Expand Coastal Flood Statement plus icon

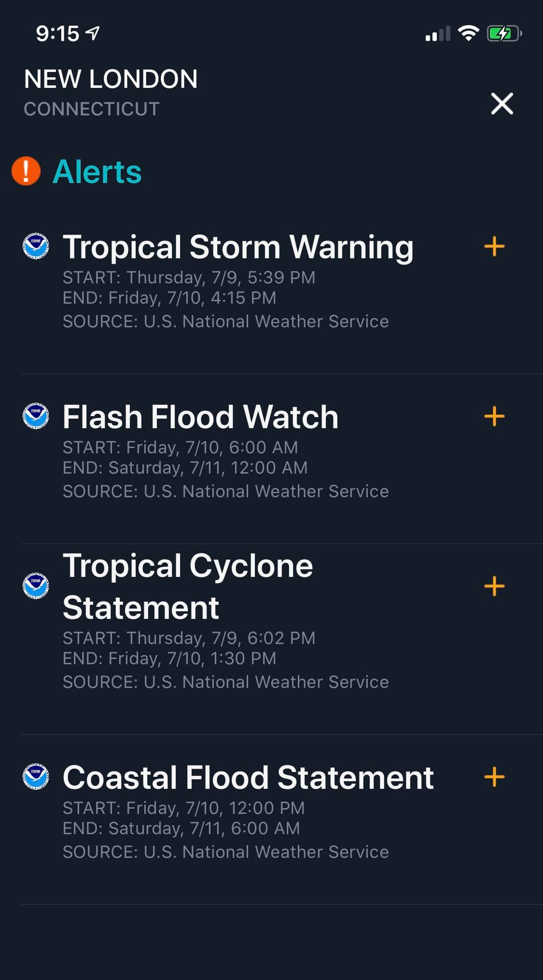coord(494,777)
